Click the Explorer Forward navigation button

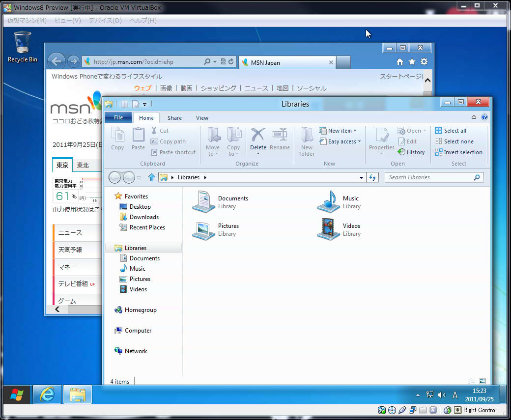coord(129,177)
